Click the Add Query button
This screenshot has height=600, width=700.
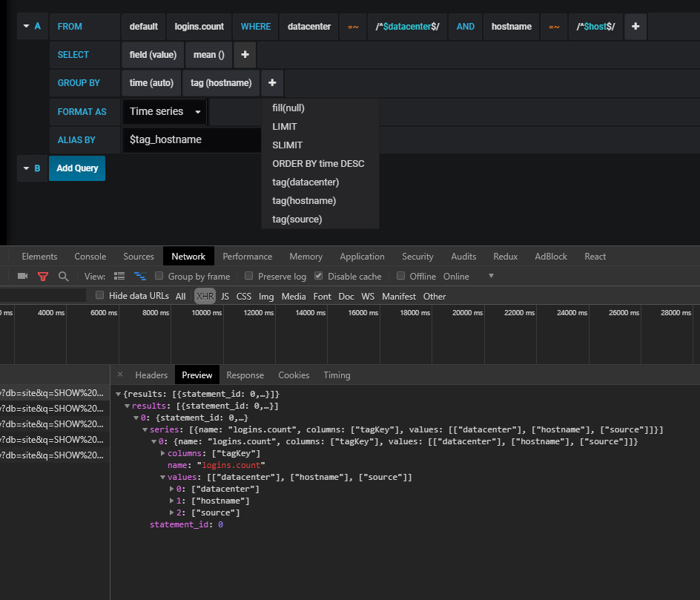(x=76, y=168)
